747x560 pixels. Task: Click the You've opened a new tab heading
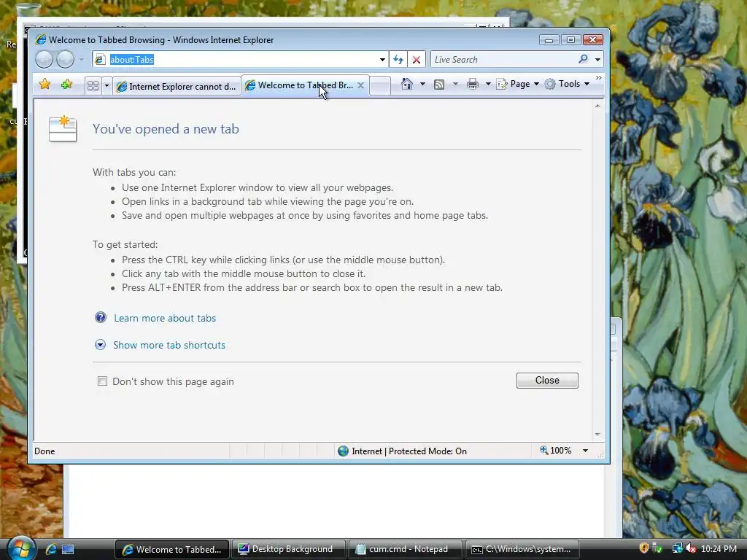tap(166, 129)
